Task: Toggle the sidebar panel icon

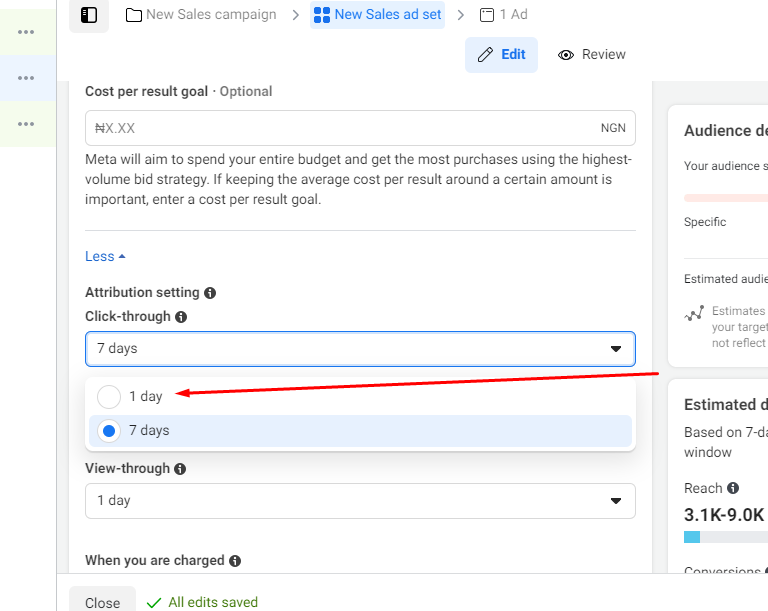Action: pyautogui.click(x=89, y=15)
